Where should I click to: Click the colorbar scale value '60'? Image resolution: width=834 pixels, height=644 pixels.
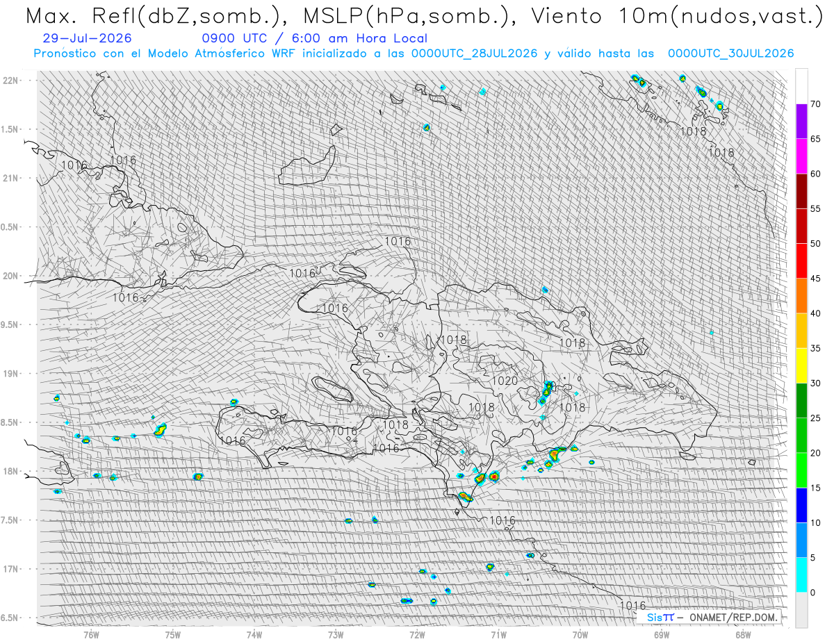pos(815,174)
